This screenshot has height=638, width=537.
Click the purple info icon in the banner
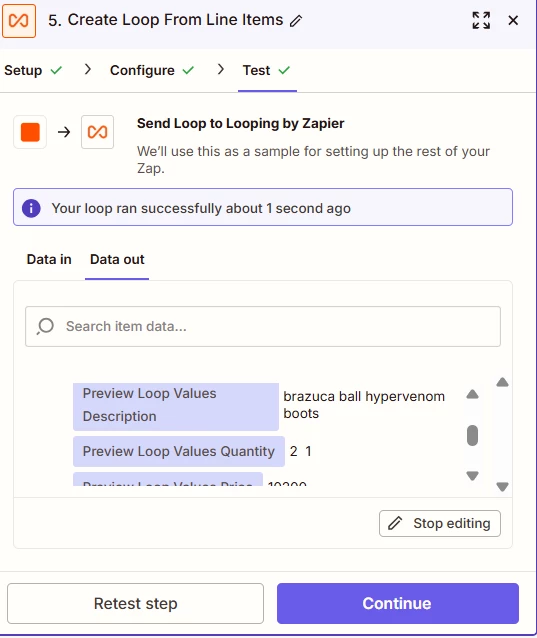[31, 208]
